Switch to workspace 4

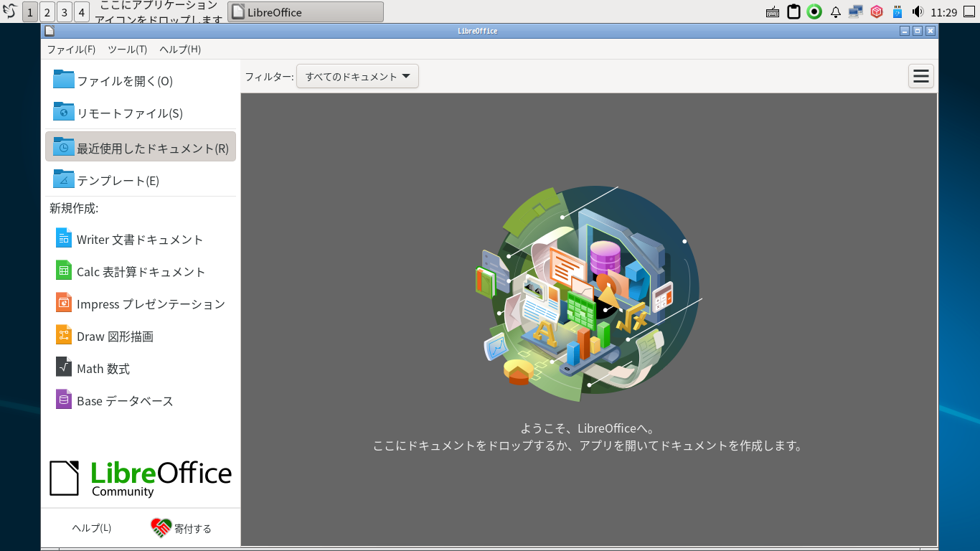point(82,12)
